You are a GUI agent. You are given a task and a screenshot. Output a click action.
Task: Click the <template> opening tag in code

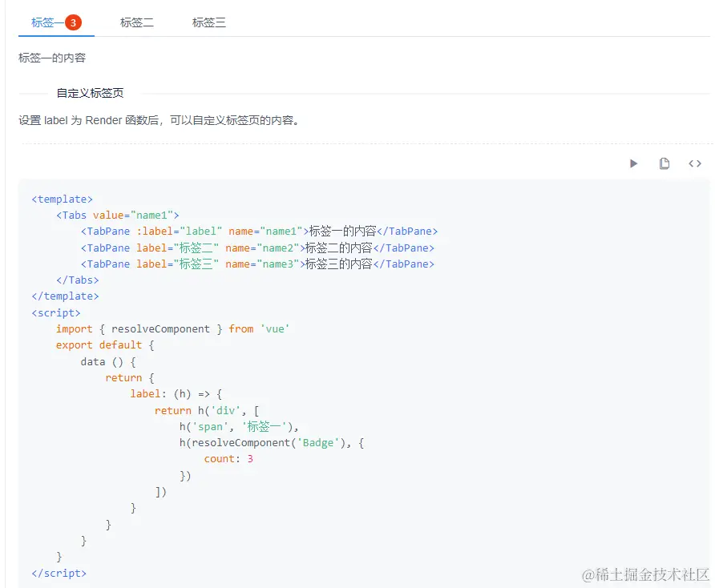tap(62, 199)
